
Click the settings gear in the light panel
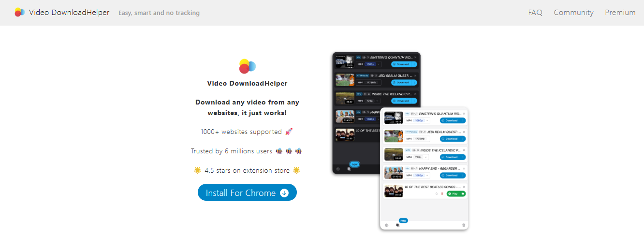[x=387, y=225]
